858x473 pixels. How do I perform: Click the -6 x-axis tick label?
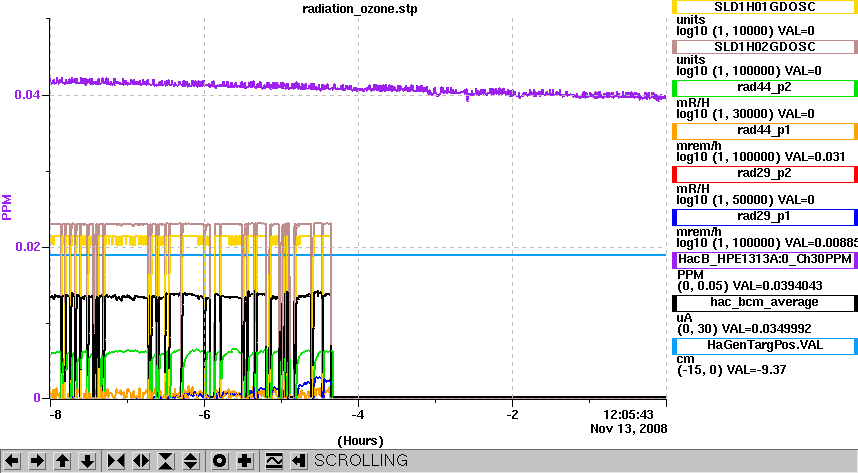tap(204, 415)
